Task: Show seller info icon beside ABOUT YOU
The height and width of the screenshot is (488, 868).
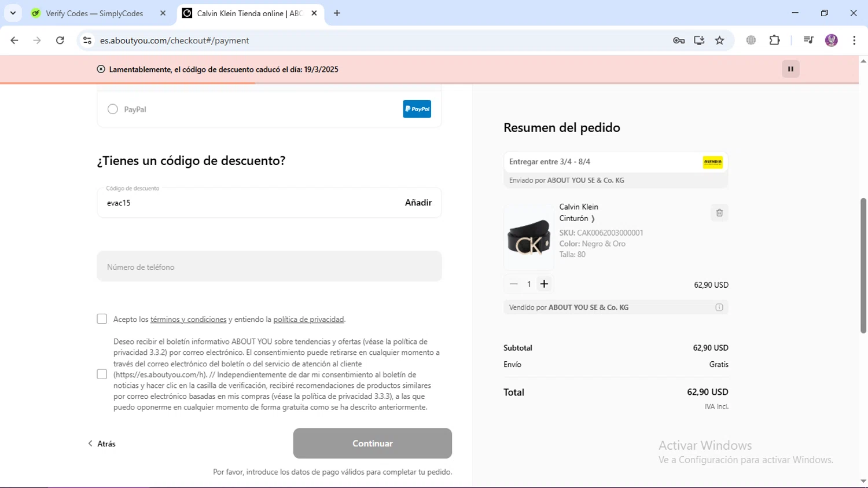Action: click(719, 307)
